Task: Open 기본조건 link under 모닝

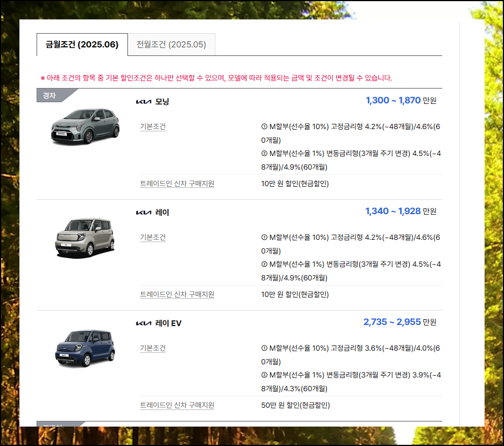Action: pos(153,127)
